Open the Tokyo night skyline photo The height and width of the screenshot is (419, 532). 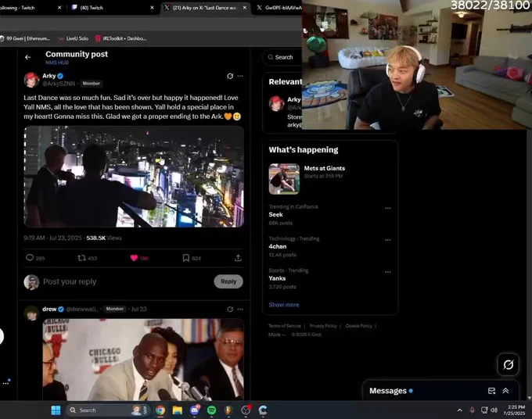(x=134, y=177)
